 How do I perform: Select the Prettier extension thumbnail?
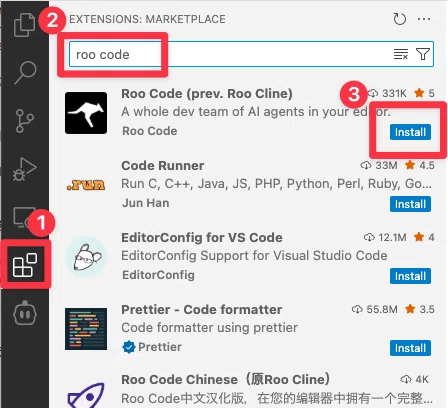(x=86, y=329)
